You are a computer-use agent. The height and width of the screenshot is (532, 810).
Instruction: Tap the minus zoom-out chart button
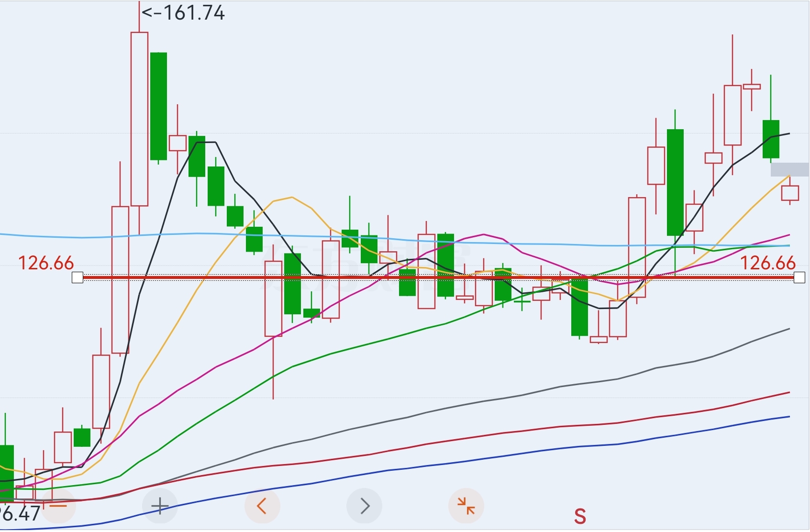click(58, 506)
